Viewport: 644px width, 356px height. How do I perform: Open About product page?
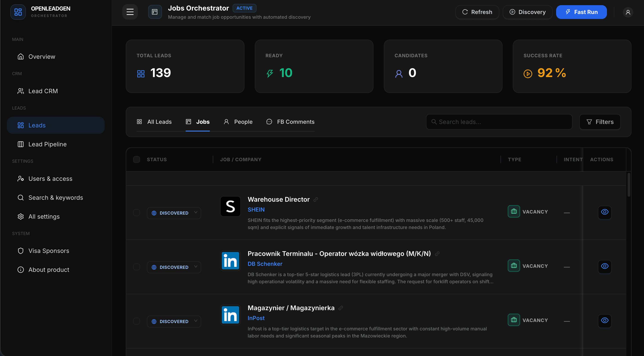(56, 269)
